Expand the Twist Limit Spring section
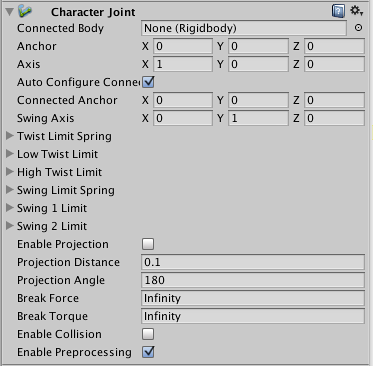Image resolution: width=373 pixels, height=366 pixels. [10, 136]
